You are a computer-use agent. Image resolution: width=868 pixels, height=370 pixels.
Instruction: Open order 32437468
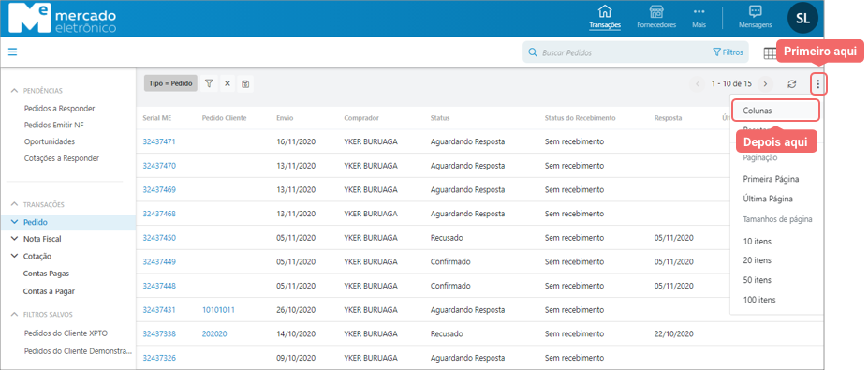[159, 214]
